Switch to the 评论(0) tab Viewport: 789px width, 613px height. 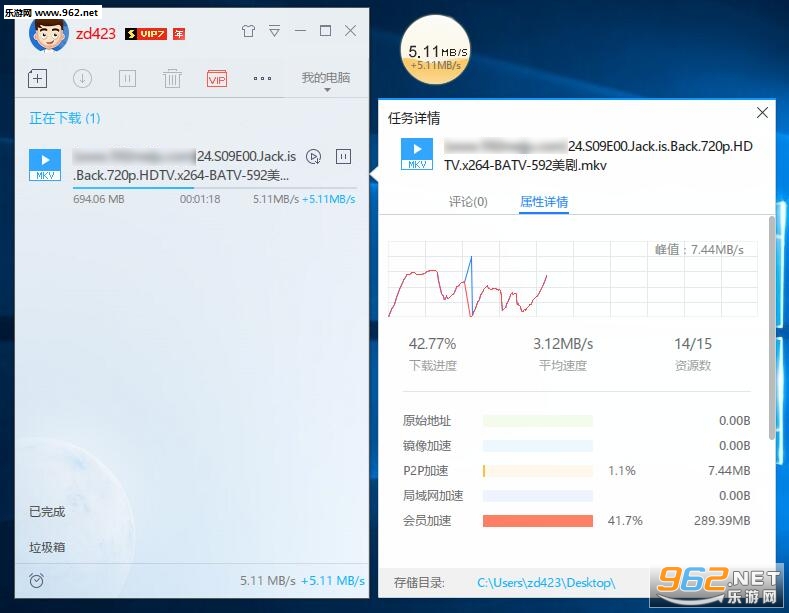(468, 202)
